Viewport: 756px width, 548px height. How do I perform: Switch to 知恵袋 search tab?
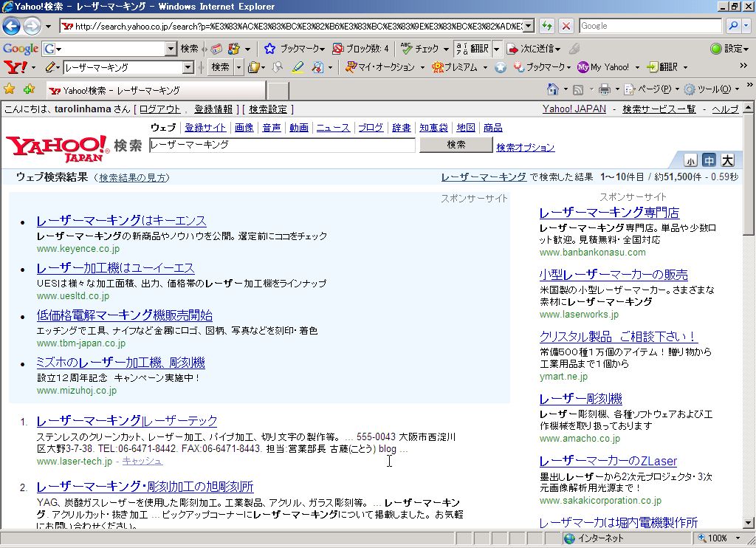coord(433,128)
